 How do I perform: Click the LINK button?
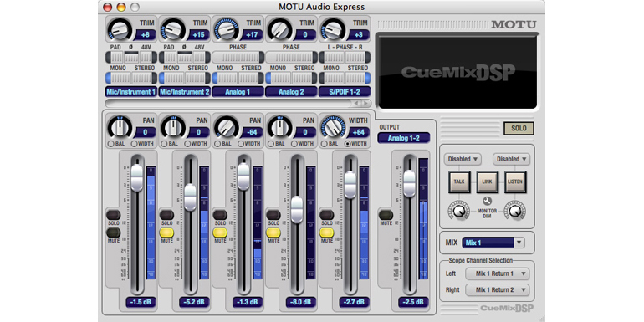coord(487,182)
